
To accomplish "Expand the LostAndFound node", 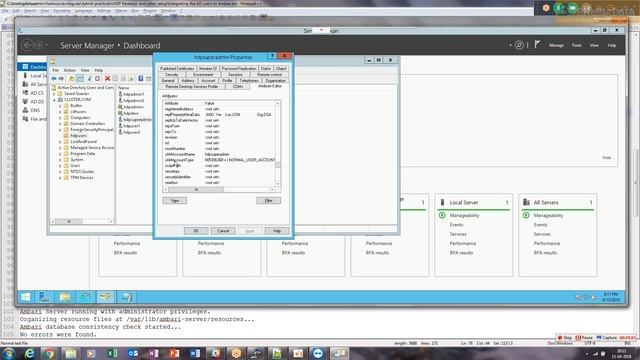I will pos(60,142).
